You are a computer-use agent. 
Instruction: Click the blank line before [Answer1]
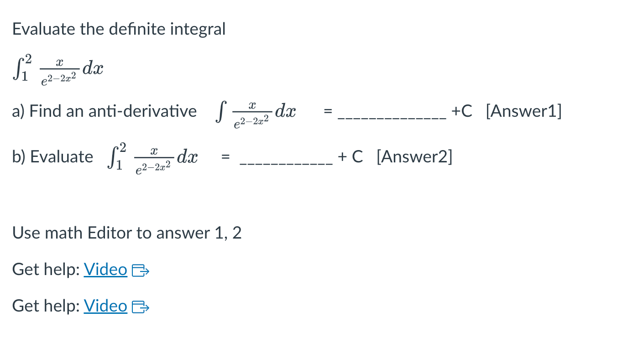[392, 118]
